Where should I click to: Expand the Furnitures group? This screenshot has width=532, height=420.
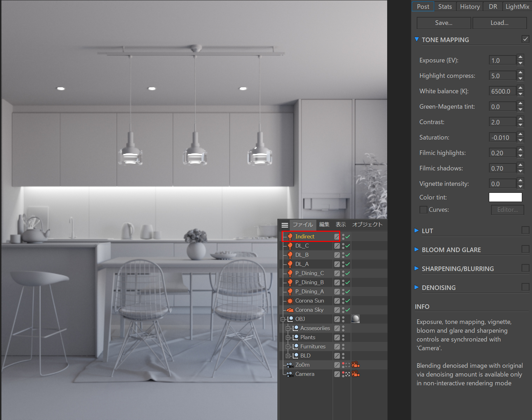(288, 346)
